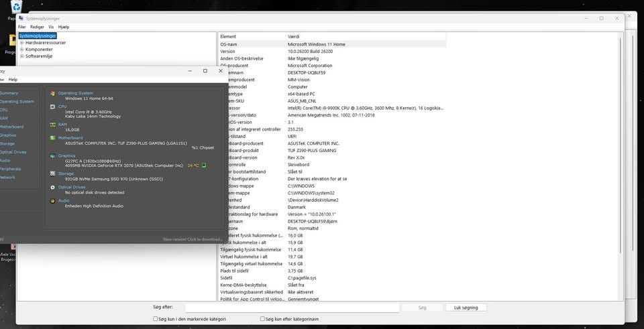Click the Storage drive icon in Speccy summary
The image size is (644, 329).
[x=52, y=174]
